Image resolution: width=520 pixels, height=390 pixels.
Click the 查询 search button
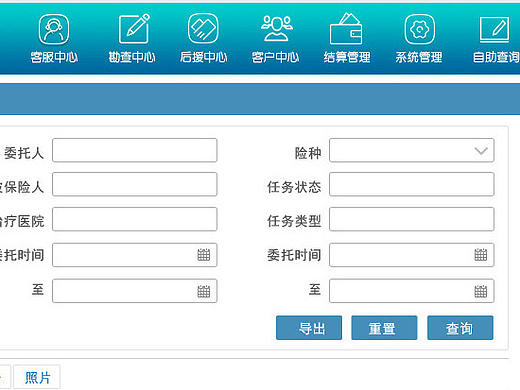coord(460,328)
